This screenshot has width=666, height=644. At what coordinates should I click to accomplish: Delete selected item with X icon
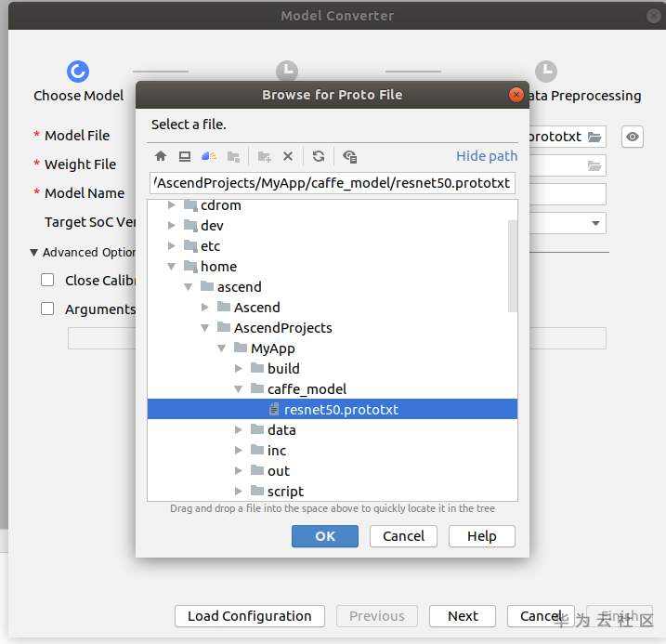(288, 156)
